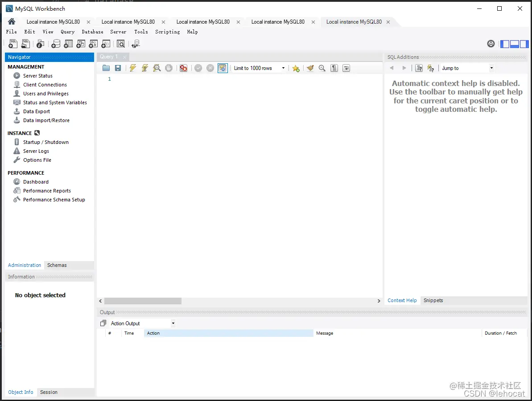Open the Query menu
The height and width of the screenshot is (401, 532).
click(x=67, y=32)
